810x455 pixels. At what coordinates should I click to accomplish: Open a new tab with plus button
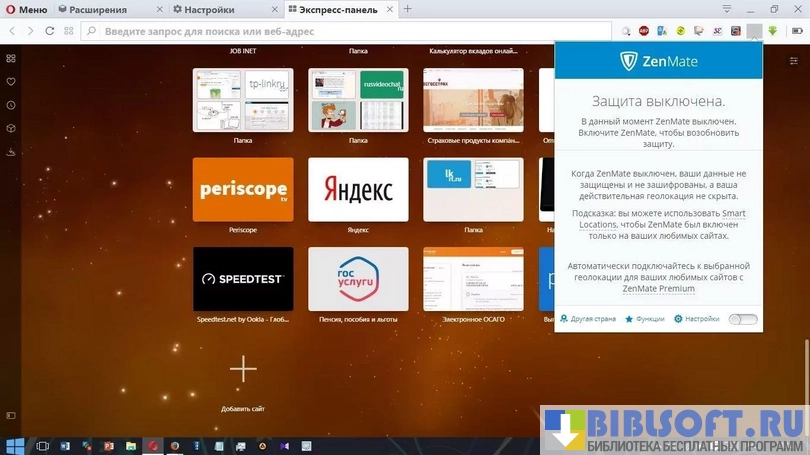pos(407,9)
